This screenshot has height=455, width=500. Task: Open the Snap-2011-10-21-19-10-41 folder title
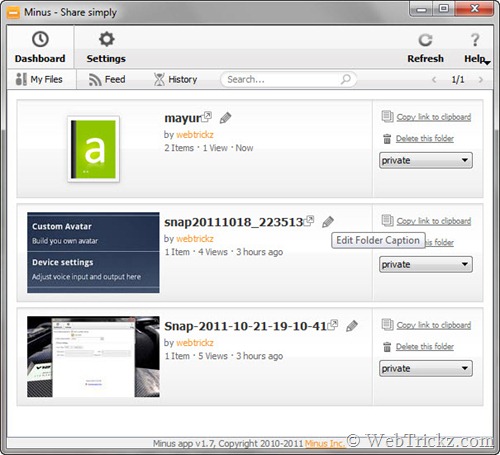click(x=245, y=326)
